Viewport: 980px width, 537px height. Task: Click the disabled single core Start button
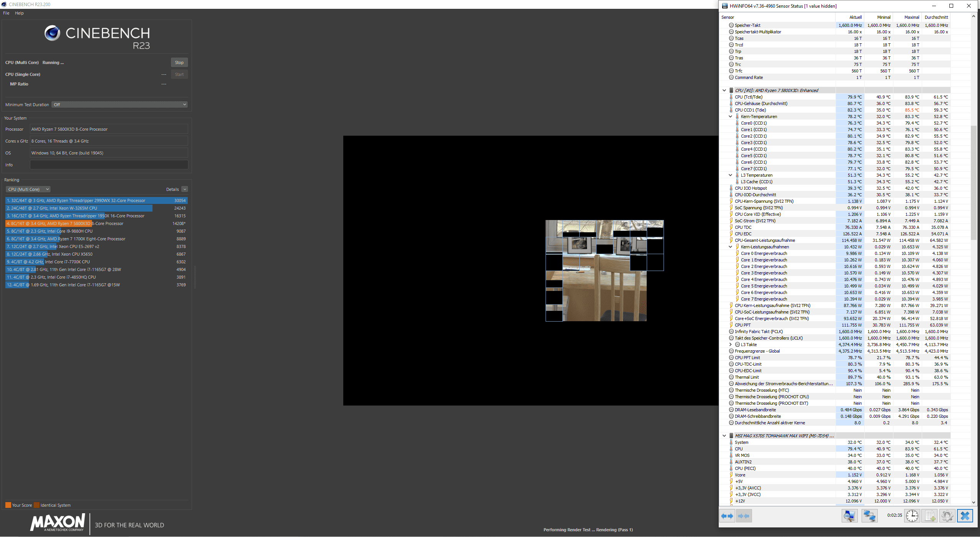tap(179, 74)
